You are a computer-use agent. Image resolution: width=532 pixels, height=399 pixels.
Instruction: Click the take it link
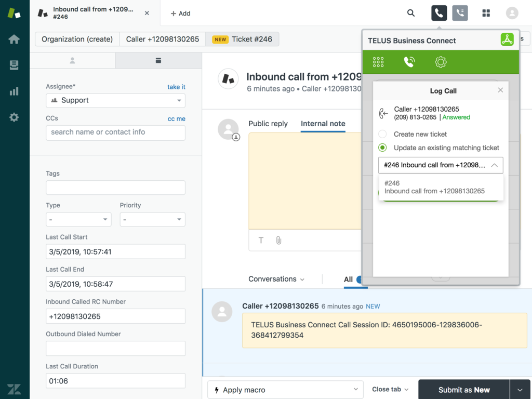click(x=176, y=87)
